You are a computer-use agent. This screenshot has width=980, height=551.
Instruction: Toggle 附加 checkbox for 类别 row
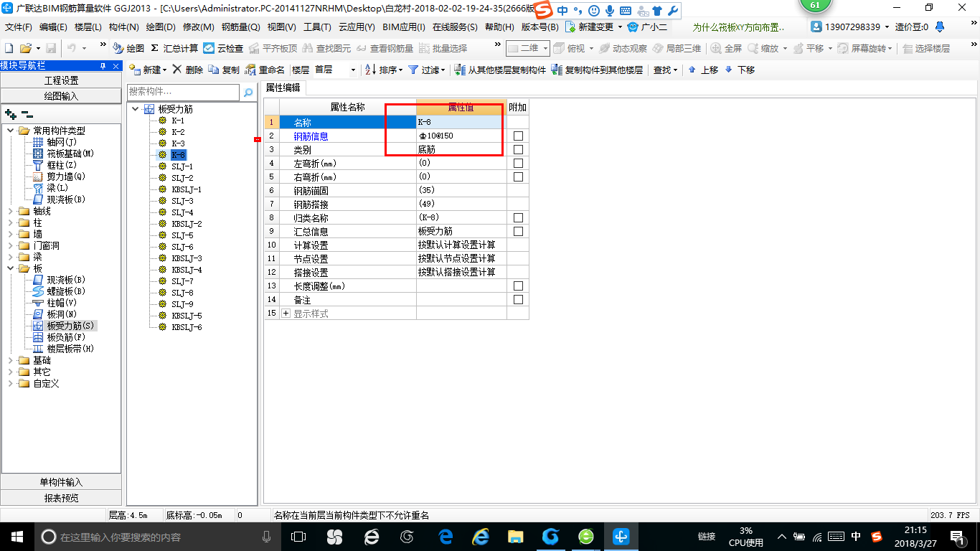pos(518,149)
